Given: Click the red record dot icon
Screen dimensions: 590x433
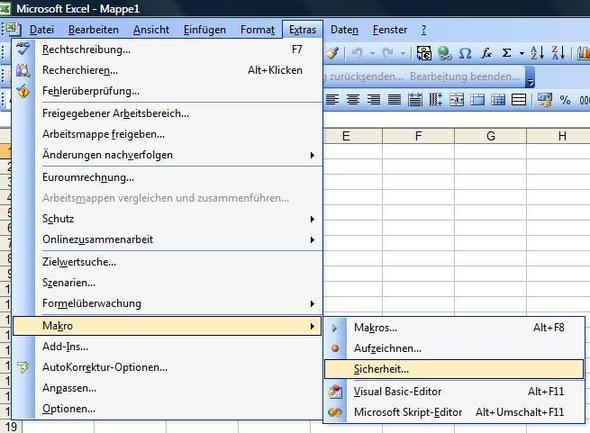Looking at the screenshot, I should [335, 349].
